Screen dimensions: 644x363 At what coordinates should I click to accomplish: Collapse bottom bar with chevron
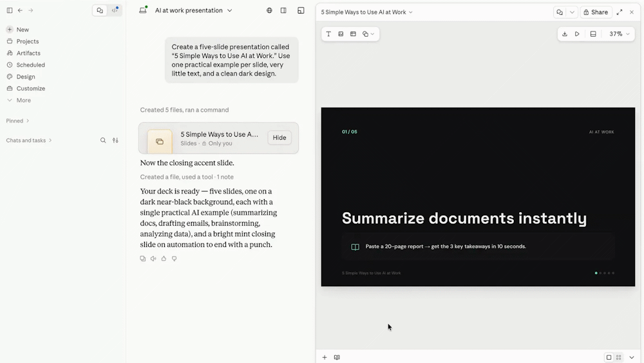tap(632, 357)
